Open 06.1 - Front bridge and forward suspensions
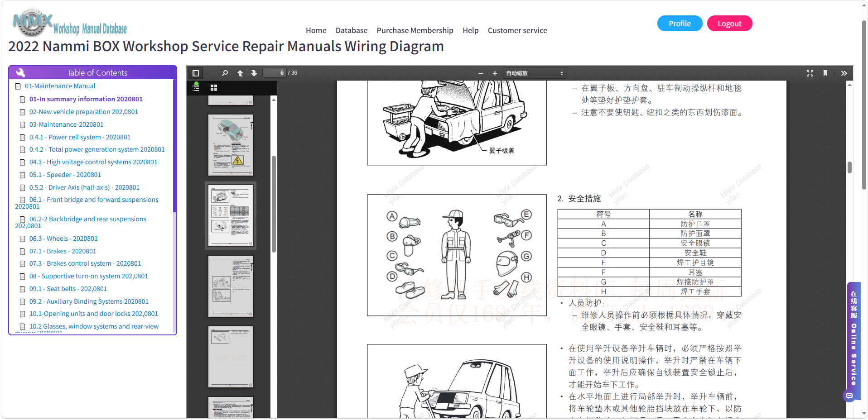This screenshot has width=868, height=420. [x=87, y=203]
